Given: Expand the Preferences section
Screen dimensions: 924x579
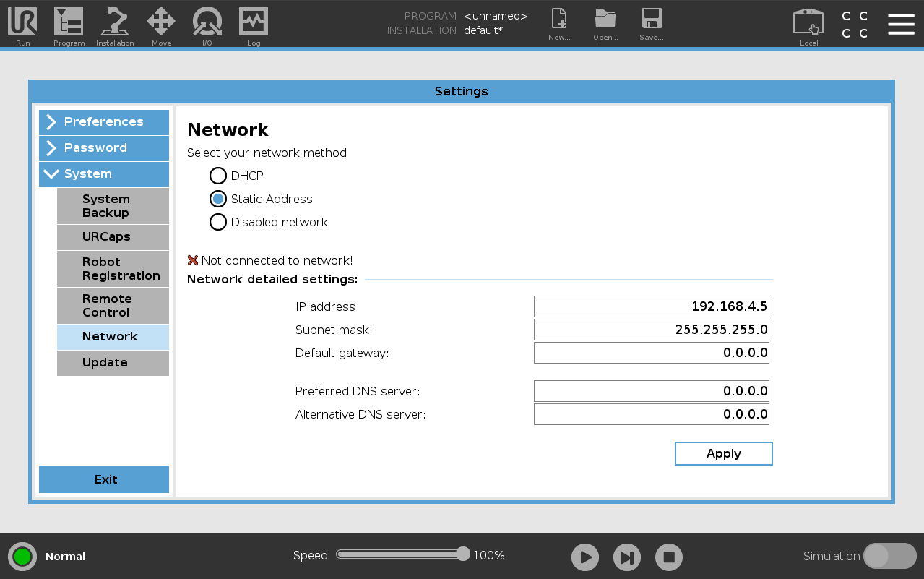Looking at the screenshot, I should [x=103, y=122].
